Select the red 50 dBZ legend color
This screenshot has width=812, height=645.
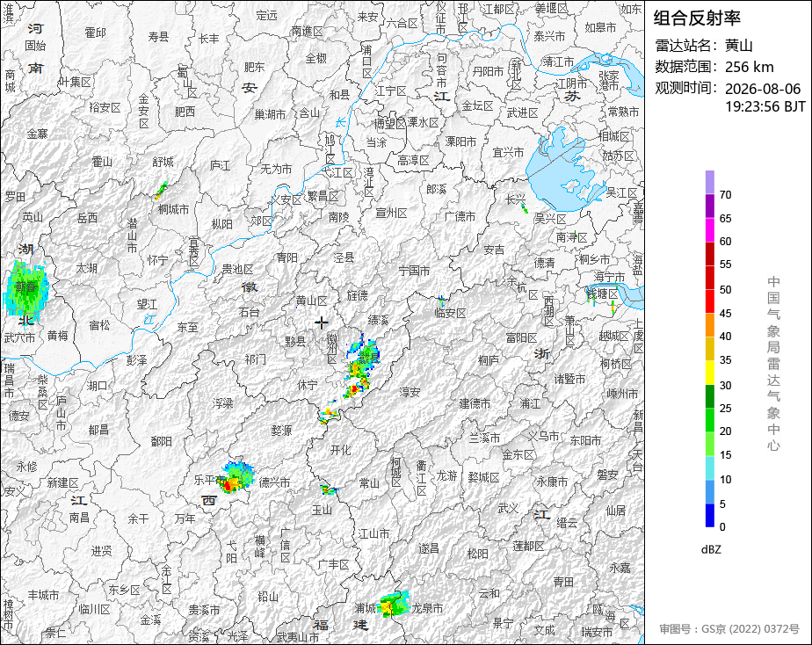(x=710, y=278)
